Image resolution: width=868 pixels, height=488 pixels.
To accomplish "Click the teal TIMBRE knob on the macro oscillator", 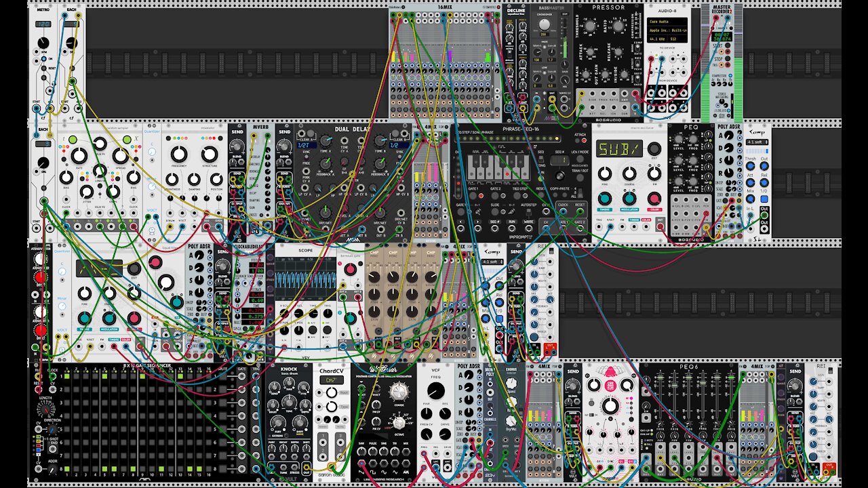I will coord(605,199).
